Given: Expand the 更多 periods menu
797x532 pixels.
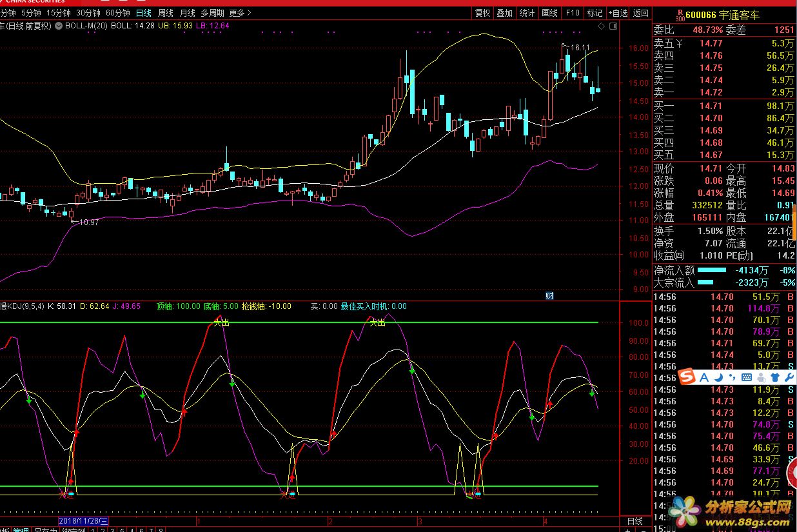Looking at the screenshot, I should 240,13.
